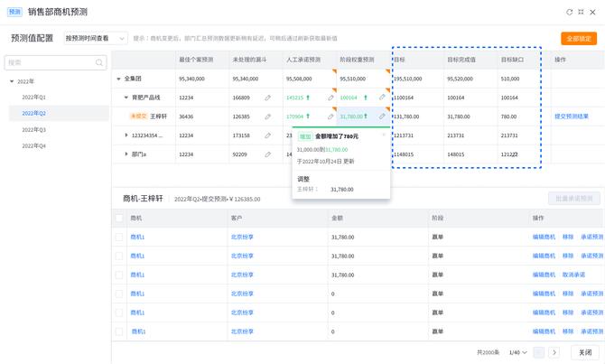Click edit pencil beside 92209
The height and width of the screenshot is (364, 605).
click(267, 154)
